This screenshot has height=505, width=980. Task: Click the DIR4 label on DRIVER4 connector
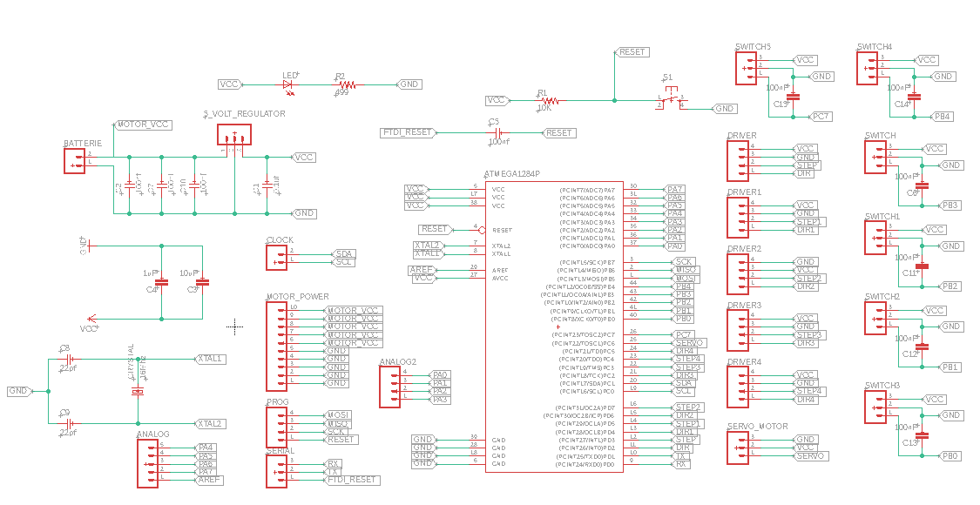pos(807,400)
